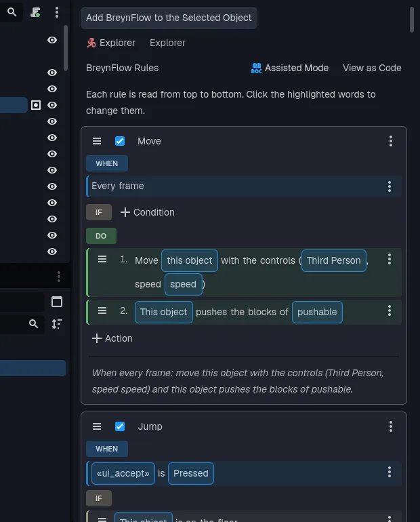Open the Assisted Mode documentation icon
Screen dimensions: 420x522
256,68
